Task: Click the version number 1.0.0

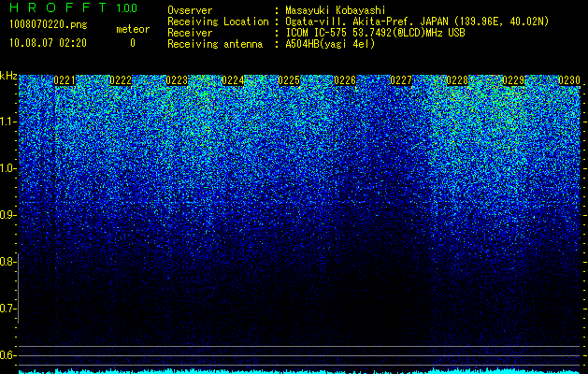Action: [x=127, y=8]
